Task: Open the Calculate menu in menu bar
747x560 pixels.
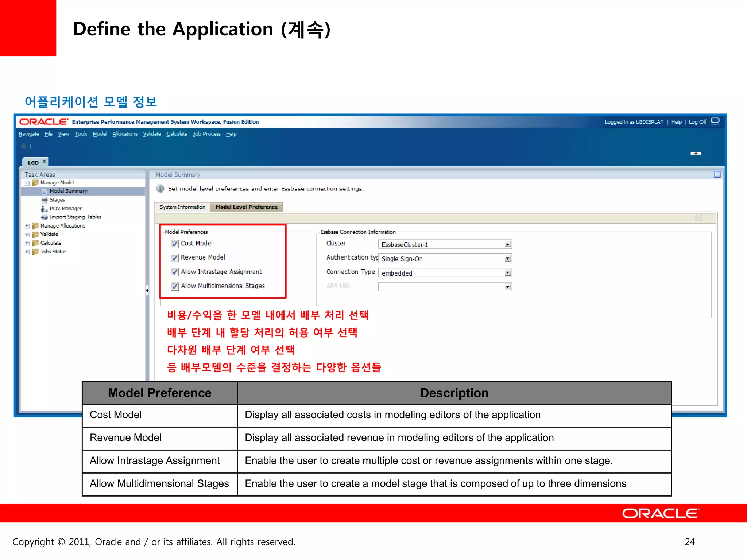Action: pos(177,134)
